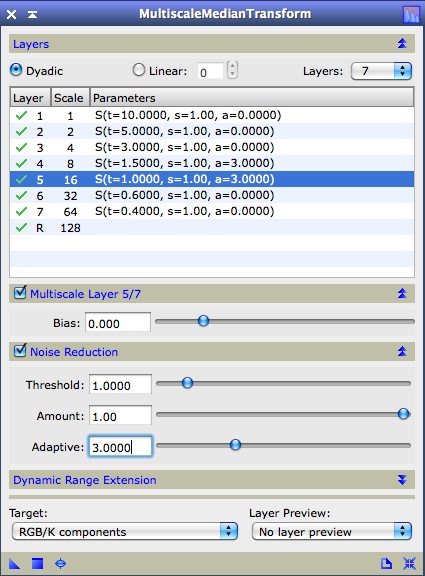Select layer row with t=0.4000
425x576 pixels.
(x=212, y=211)
